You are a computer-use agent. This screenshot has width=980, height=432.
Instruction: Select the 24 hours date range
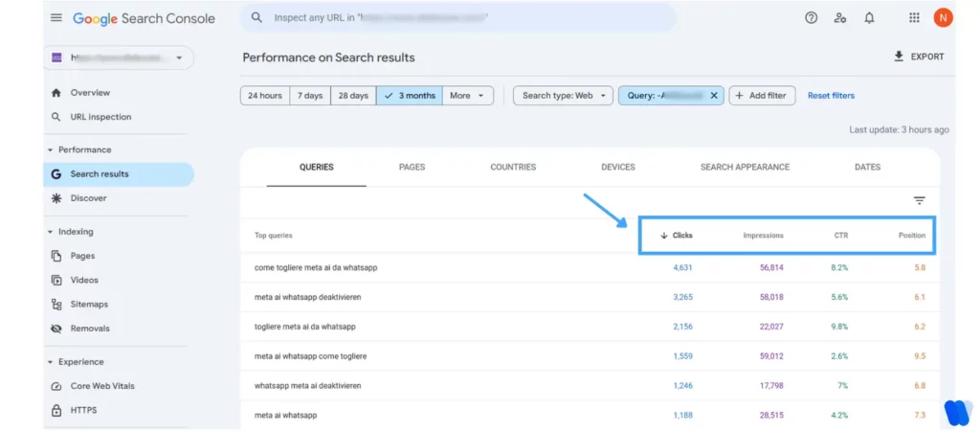tap(265, 96)
